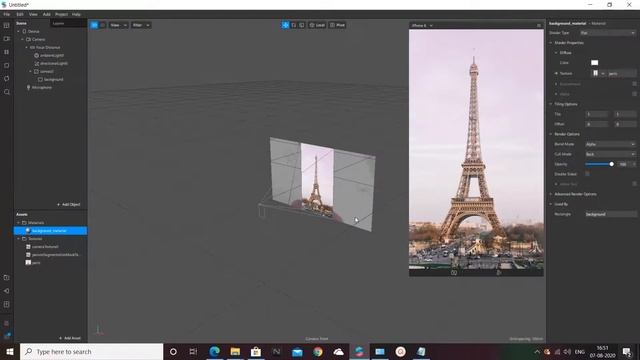Image resolution: width=640 pixels, height=360 pixels.
Task: Click the pink bug report icon in sidebar
Action: [7, 323]
